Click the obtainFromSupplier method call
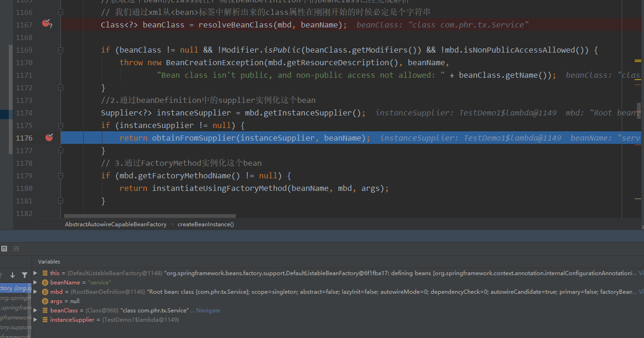644x338 pixels. tap(193, 138)
